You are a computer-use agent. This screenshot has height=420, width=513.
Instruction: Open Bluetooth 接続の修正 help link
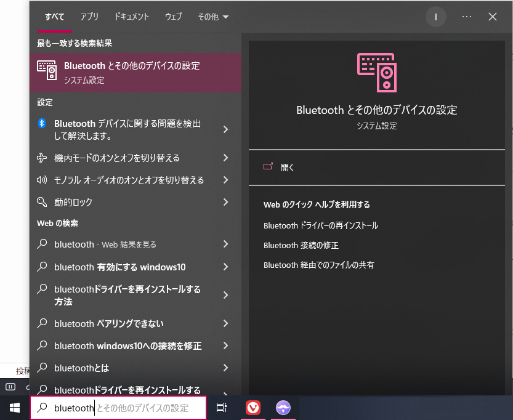(x=301, y=245)
